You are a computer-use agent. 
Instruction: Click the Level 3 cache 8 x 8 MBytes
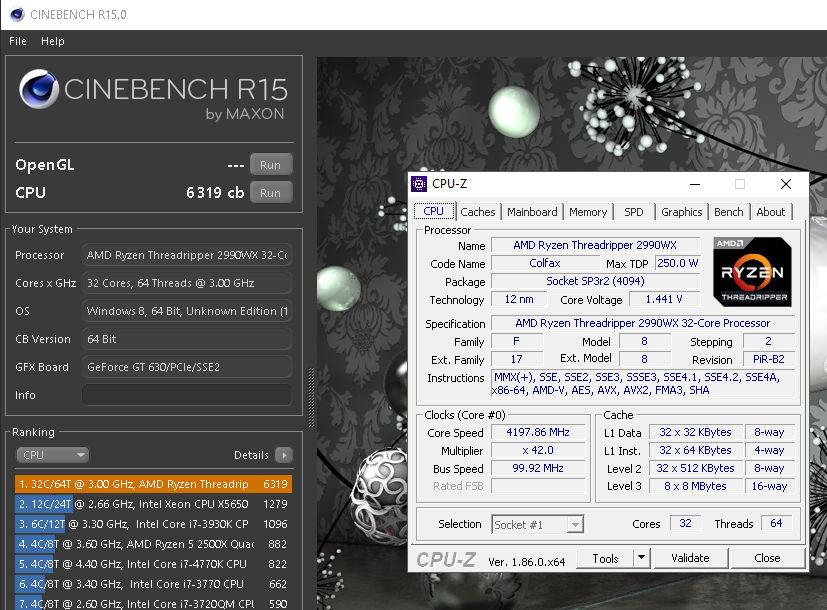pos(696,486)
